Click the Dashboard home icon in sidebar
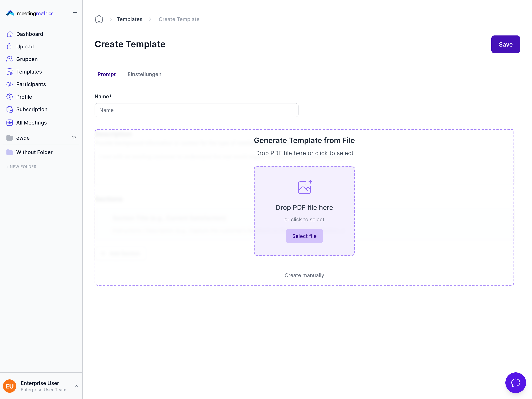Screen dimensions: 532x399 tap(9, 34)
